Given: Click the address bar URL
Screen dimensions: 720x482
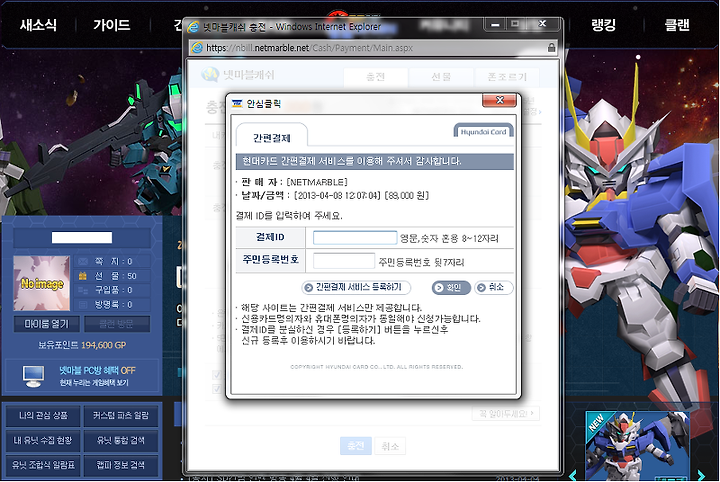Looking at the screenshot, I should tap(309, 48).
